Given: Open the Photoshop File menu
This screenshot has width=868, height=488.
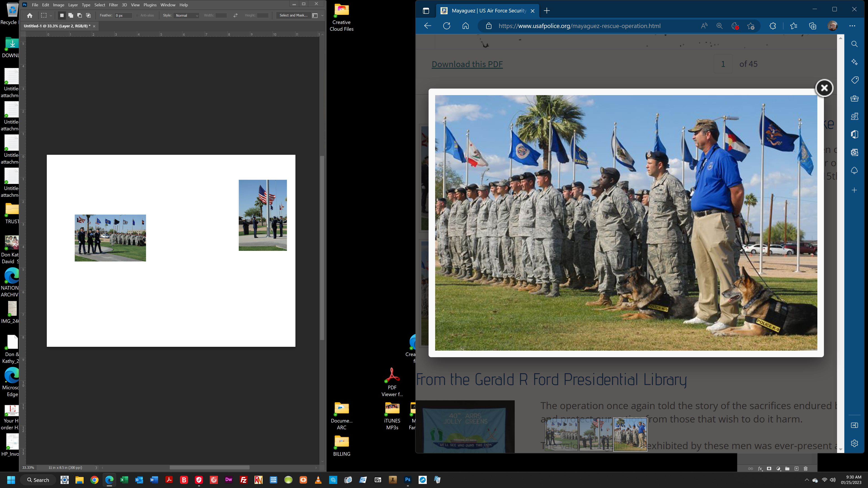Looking at the screenshot, I should point(35,5).
